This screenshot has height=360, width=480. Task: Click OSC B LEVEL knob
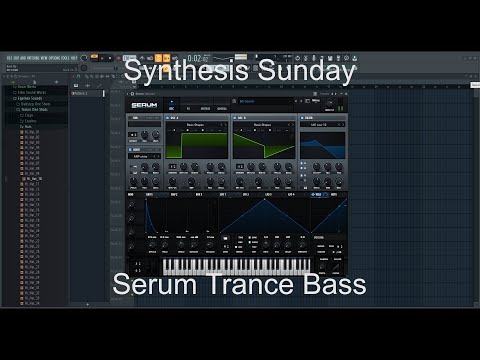click(x=289, y=181)
